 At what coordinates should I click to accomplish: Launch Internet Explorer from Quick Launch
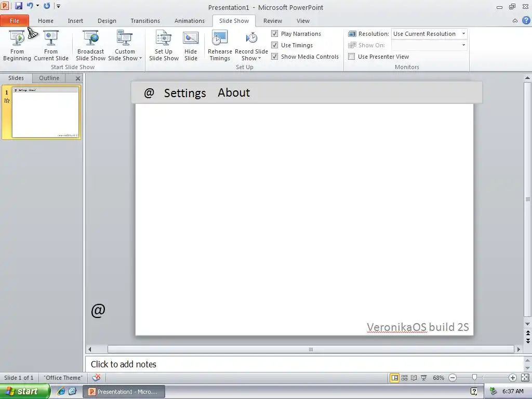tap(61, 391)
